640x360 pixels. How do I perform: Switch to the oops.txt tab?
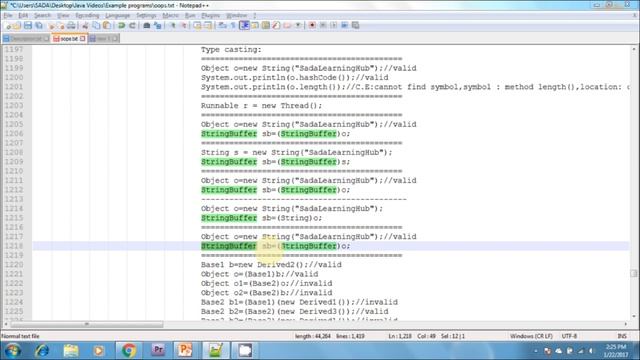coord(69,38)
